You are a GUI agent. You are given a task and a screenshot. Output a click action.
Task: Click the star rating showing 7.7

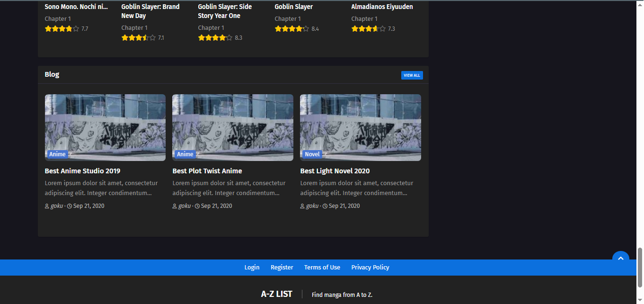coord(62,29)
